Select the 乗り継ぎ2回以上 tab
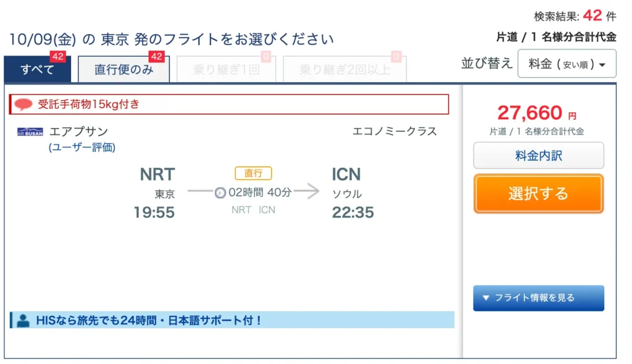Screen dimensions: 632x364 345,69
